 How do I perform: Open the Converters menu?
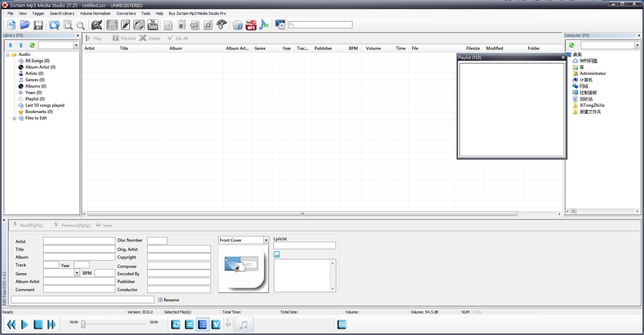click(126, 13)
